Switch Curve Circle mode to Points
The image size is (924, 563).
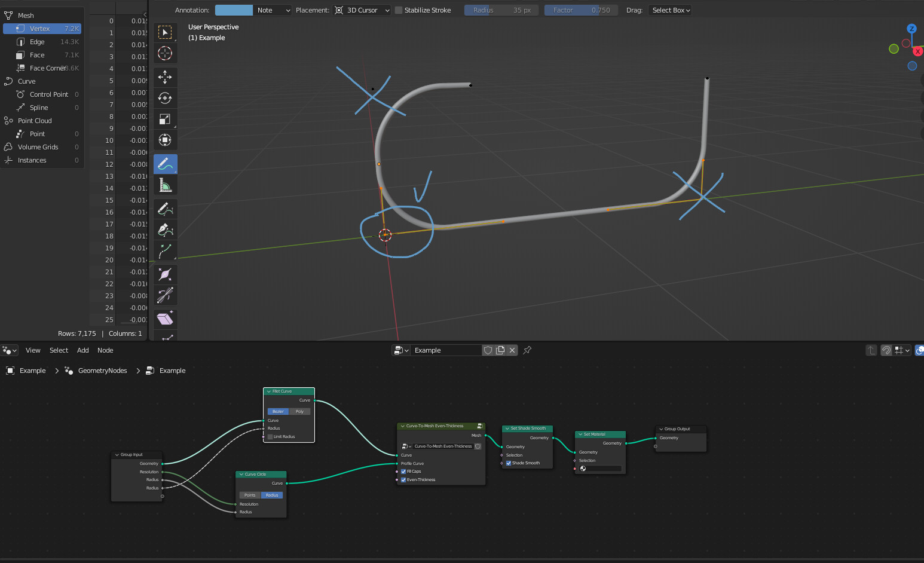250,495
